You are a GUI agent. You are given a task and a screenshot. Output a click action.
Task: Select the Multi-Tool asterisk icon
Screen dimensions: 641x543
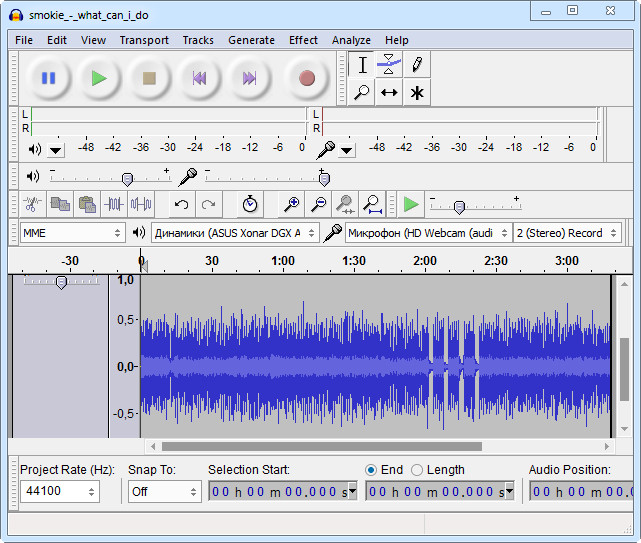tap(416, 93)
